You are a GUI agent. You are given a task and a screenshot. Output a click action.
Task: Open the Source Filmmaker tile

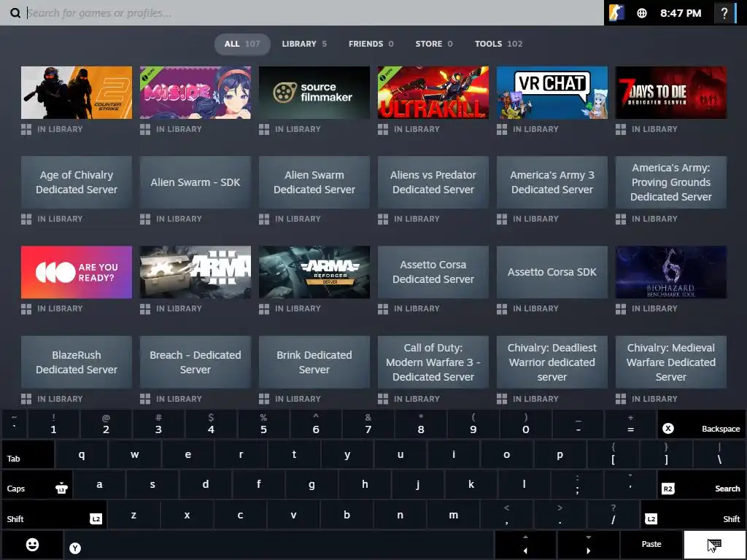(314, 93)
